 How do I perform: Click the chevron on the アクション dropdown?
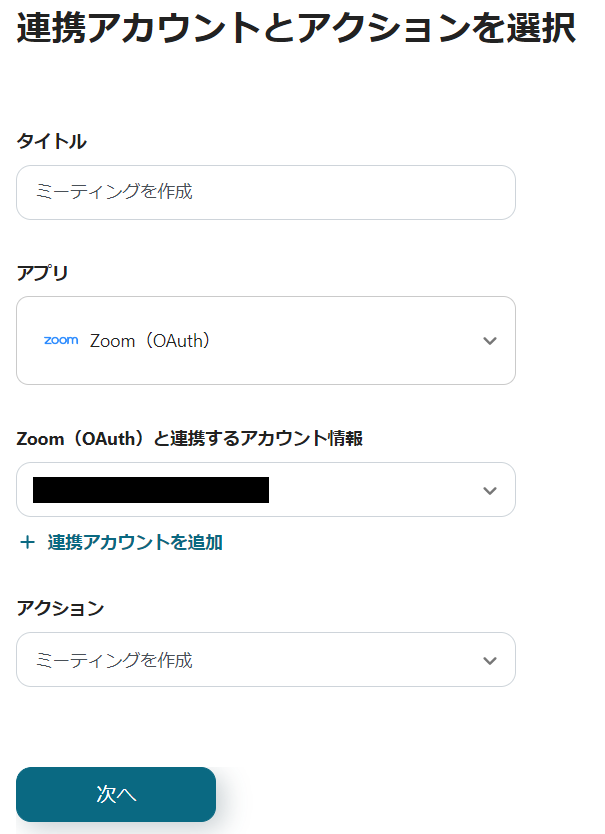pyautogui.click(x=490, y=660)
